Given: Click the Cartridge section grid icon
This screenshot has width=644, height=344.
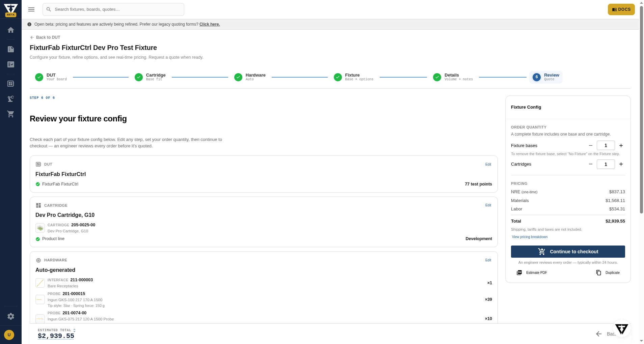Looking at the screenshot, I should pyautogui.click(x=38, y=205).
